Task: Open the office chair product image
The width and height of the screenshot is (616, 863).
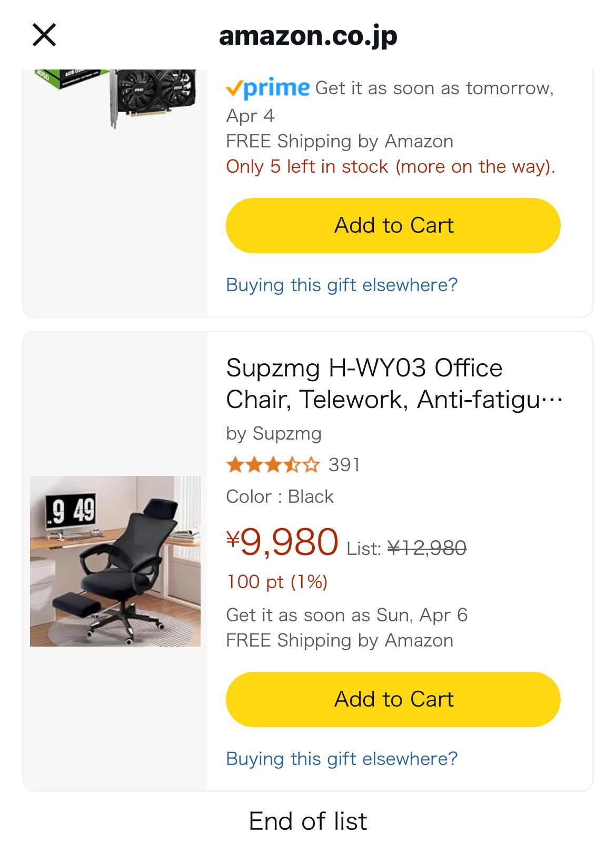Action: click(x=115, y=561)
